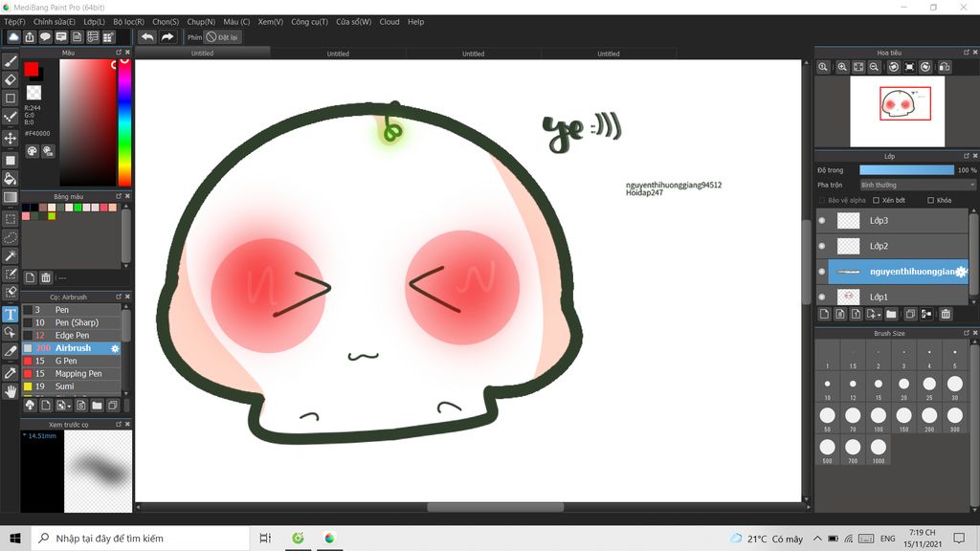The image size is (980, 551).
Task: Zoom out on the navigator panel
Action: [x=875, y=67]
